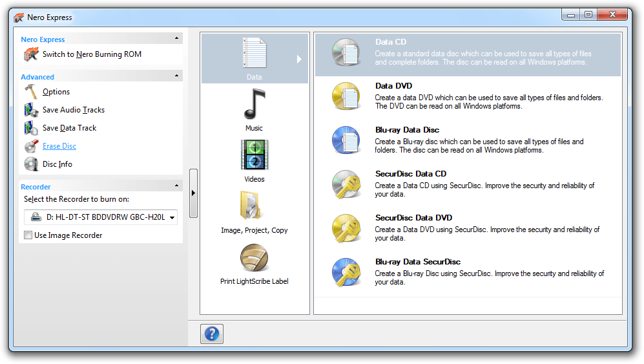Viewport: 644px width, 364px height.
Task: Select the Music note category icon
Action: pyautogui.click(x=254, y=104)
